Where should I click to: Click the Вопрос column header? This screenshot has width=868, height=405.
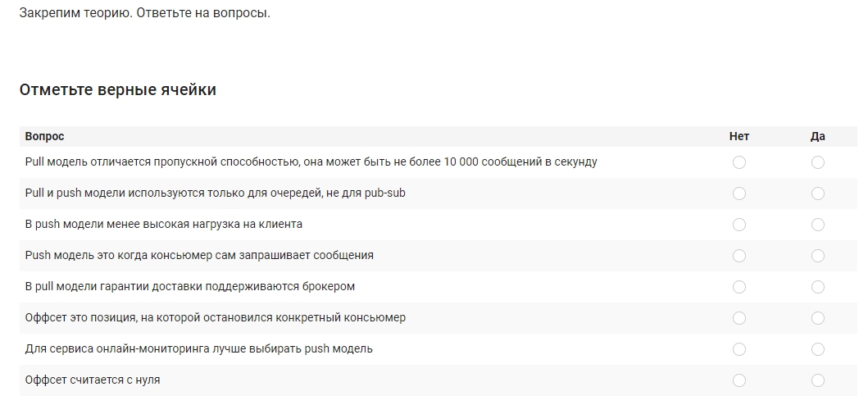[x=44, y=136]
